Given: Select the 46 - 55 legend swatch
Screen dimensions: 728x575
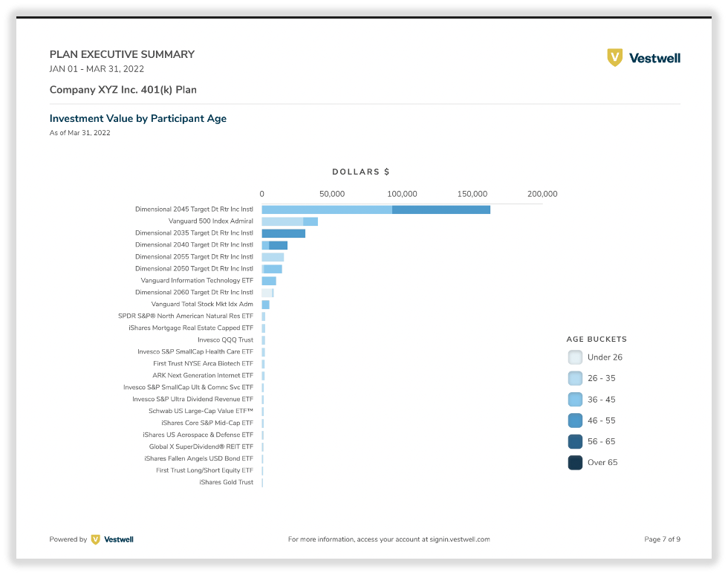Looking at the screenshot, I should coord(575,420).
